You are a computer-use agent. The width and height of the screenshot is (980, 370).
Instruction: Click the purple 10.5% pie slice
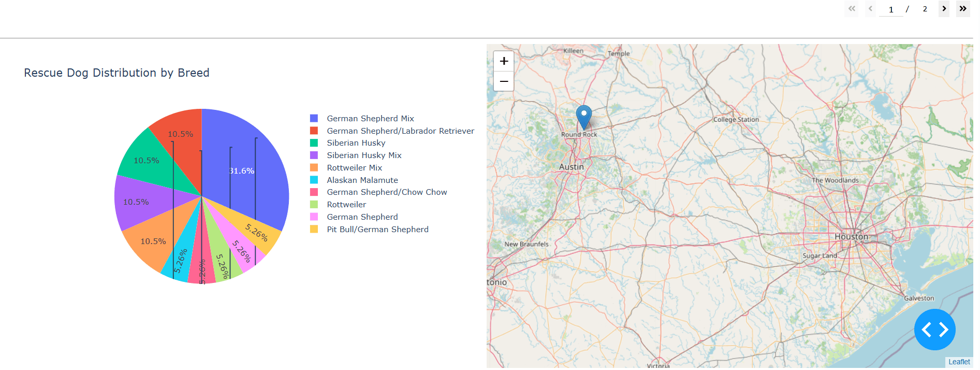[137, 202]
